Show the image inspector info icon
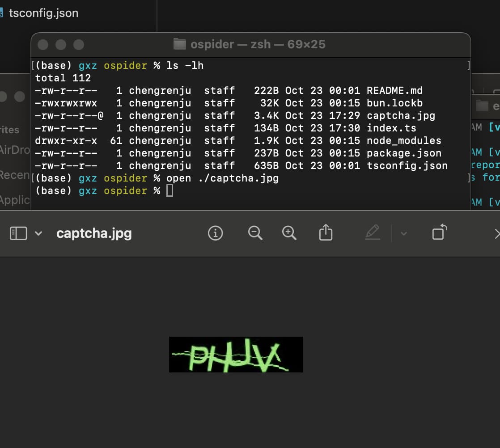This screenshot has height=448, width=500. click(x=215, y=233)
